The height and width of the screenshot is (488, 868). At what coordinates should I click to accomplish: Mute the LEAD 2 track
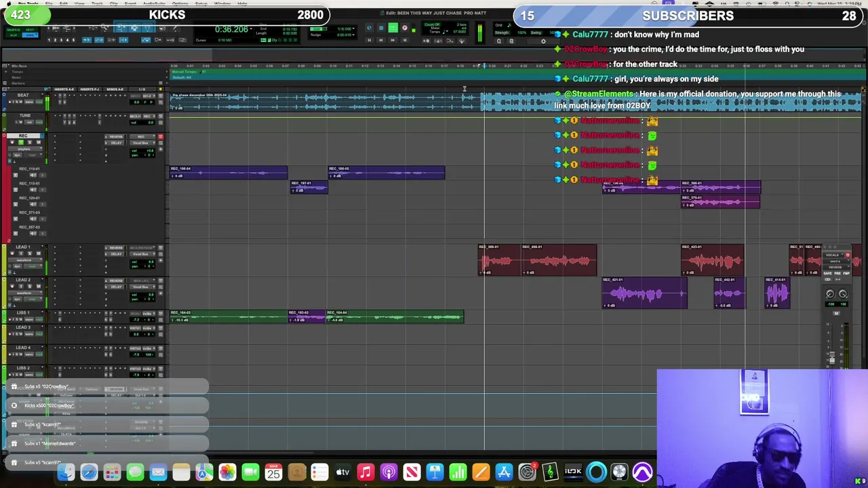[x=39, y=286]
